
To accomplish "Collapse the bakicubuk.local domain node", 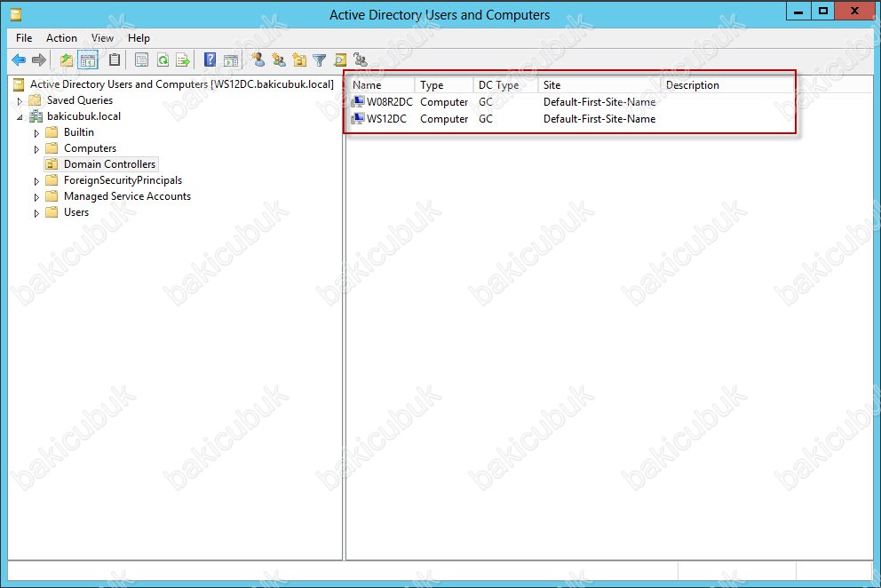I will pyautogui.click(x=20, y=117).
